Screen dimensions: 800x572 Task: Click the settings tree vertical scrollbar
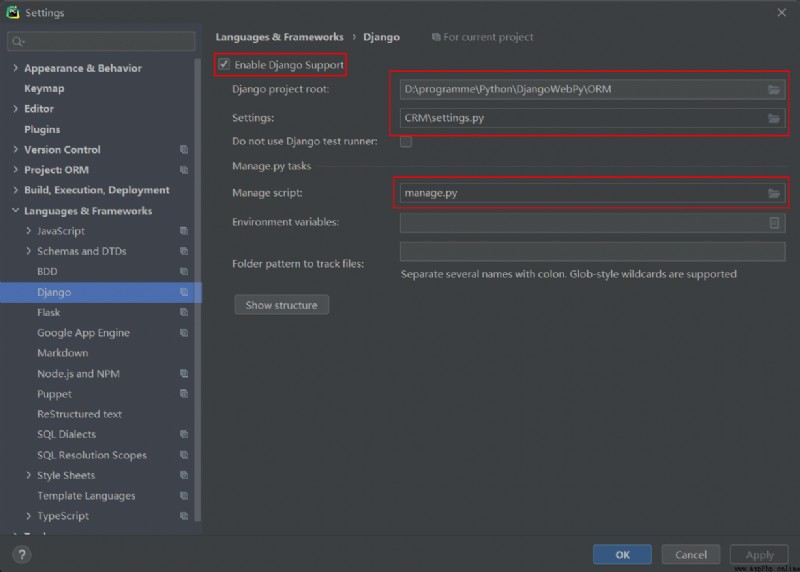pyautogui.click(x=197, y=289)
